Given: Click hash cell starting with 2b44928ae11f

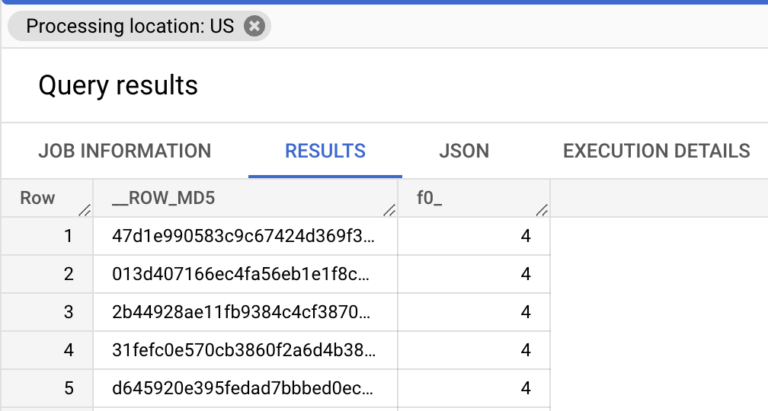Looking at the screenshot, I should click(x=245, y=312).
